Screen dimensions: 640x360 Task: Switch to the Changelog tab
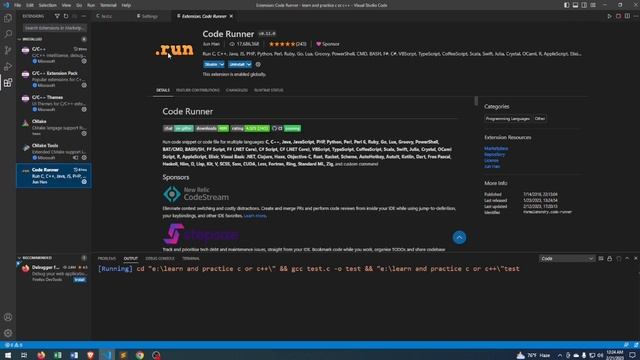point(237,90)
